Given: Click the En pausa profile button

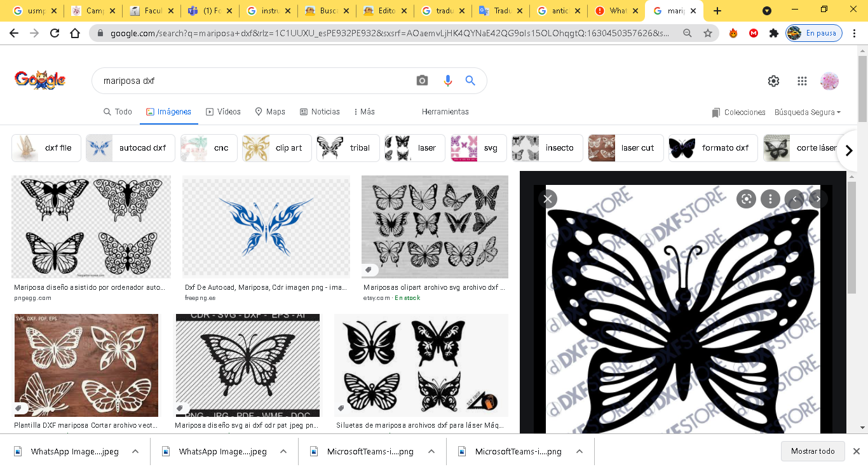Looking at the screenshot, I should pos(814,34).
